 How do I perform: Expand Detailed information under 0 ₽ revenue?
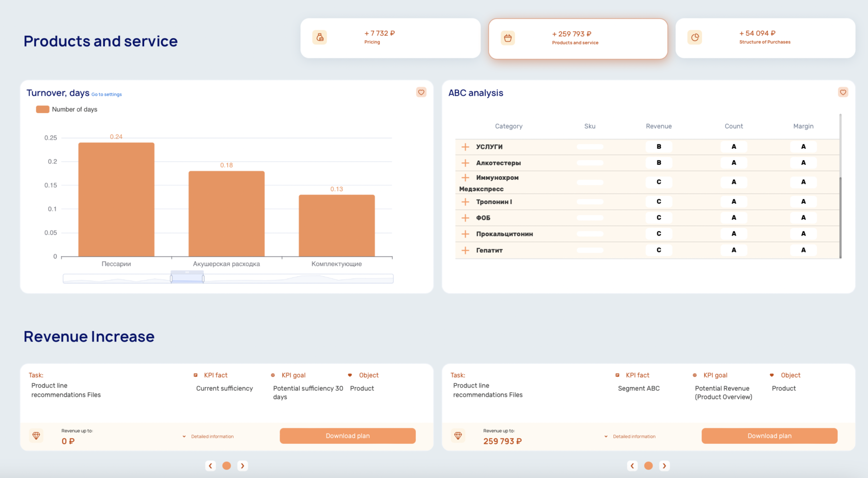click(x=208, y=437)
